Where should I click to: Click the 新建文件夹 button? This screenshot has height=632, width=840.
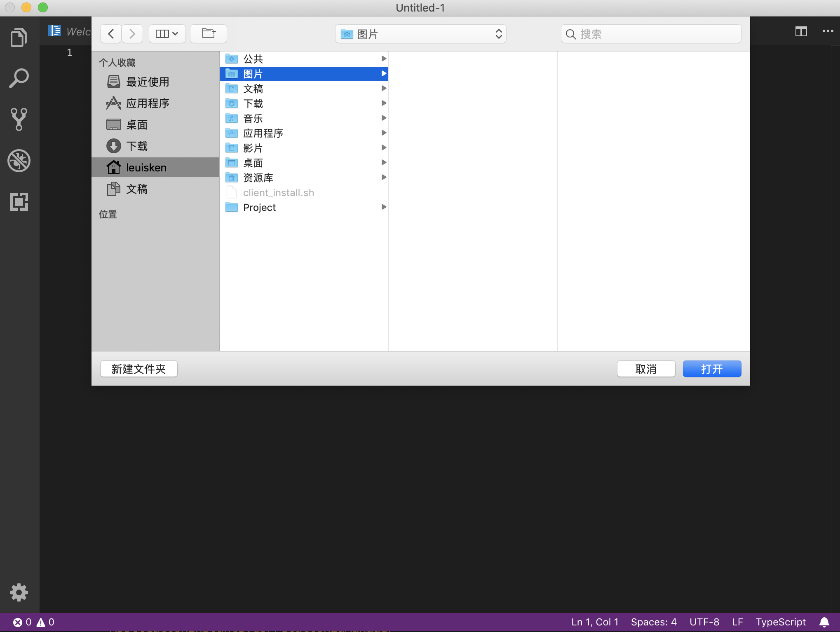[x=138, y=369]
